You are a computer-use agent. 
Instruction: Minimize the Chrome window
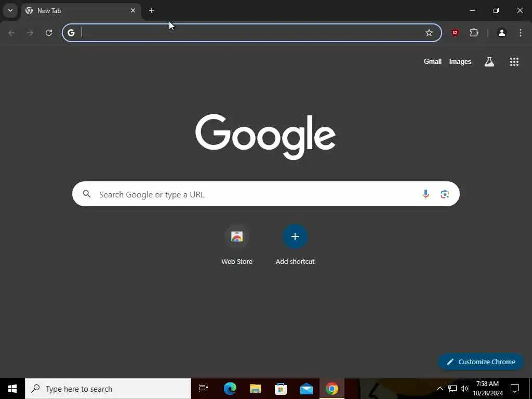472,10
